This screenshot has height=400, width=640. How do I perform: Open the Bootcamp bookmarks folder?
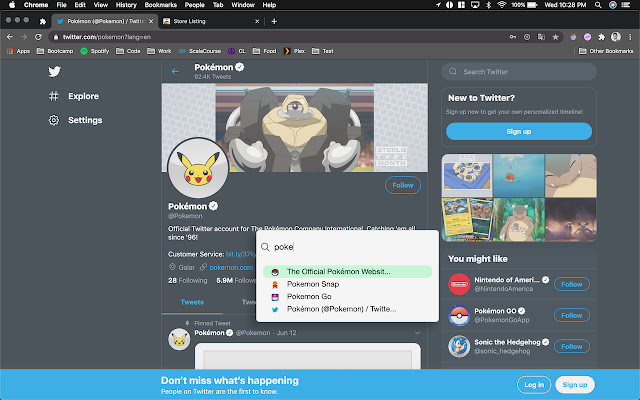pyautogui.click(x=55, y=51)
